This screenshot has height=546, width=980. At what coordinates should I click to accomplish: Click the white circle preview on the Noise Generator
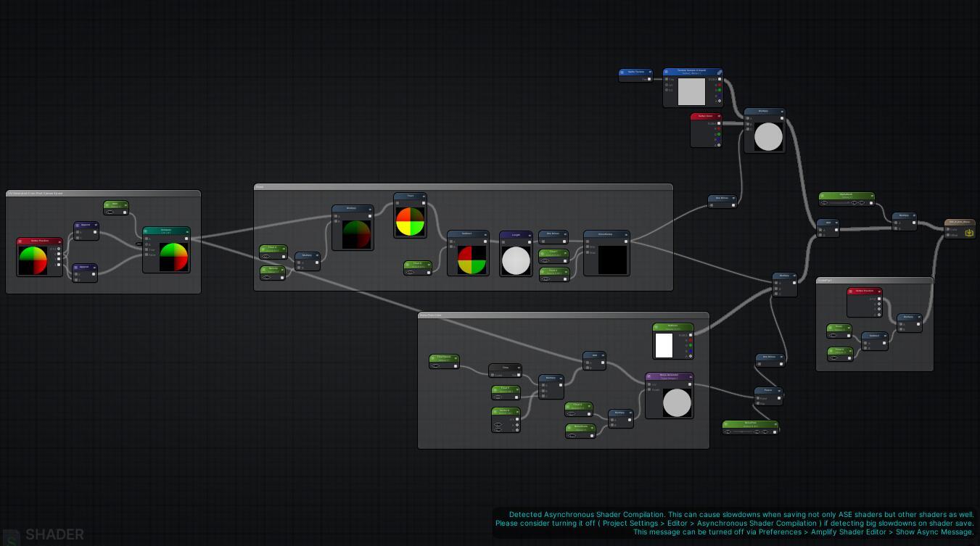coord(677,403)
